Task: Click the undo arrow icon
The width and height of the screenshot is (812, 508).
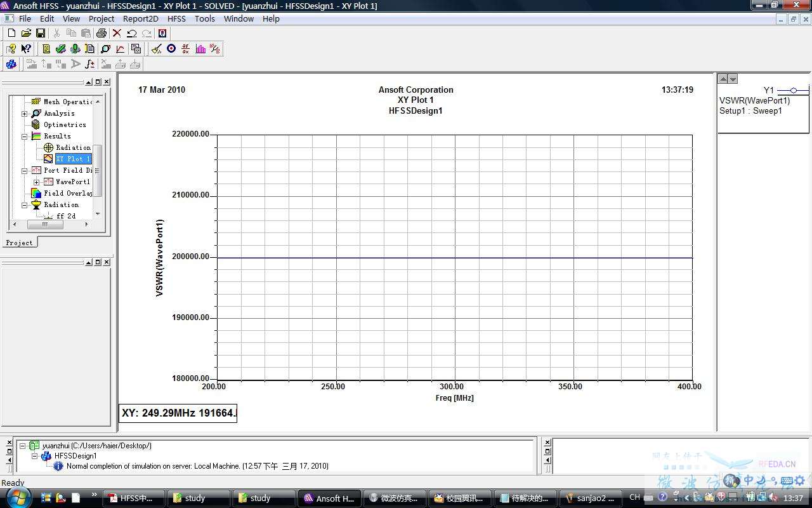Action: click(x=131, y=33)
